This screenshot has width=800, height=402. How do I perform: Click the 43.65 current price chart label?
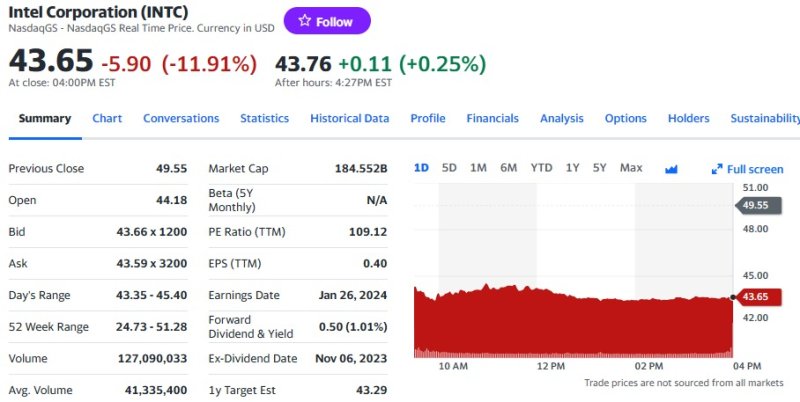click(755, 297)
